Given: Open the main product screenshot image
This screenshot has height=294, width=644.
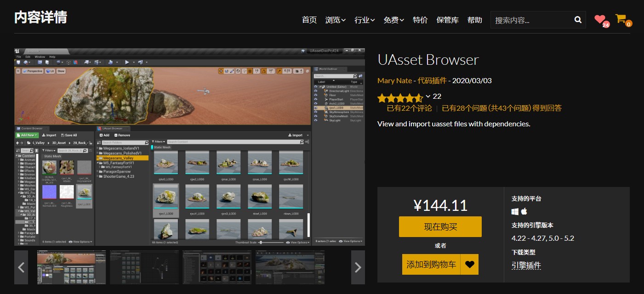Looking at the screenshot, I should tap(189, 147).
